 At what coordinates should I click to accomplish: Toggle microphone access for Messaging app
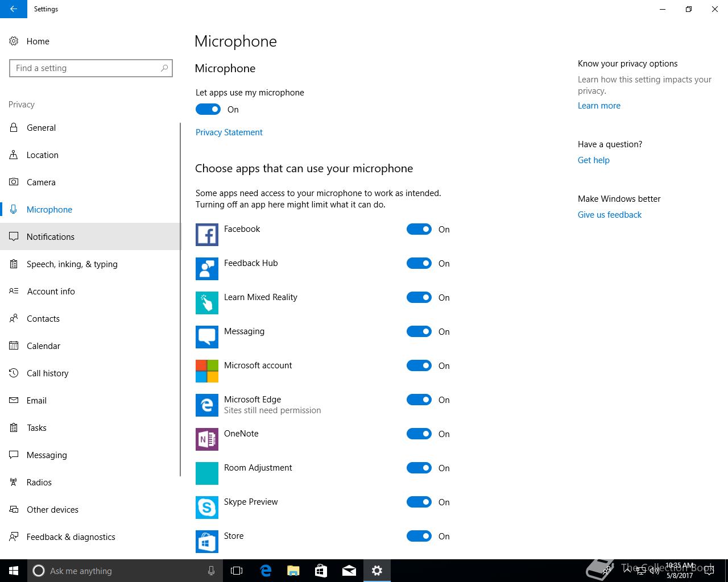click(419, 331)
